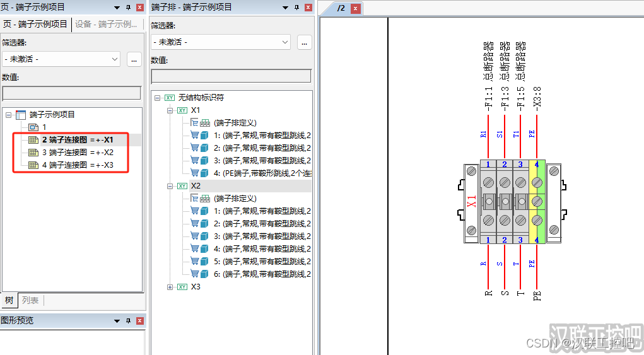Collapse the X1 terminal strip node
Viewport: 644px width, 355px height.
pos(170,110)
